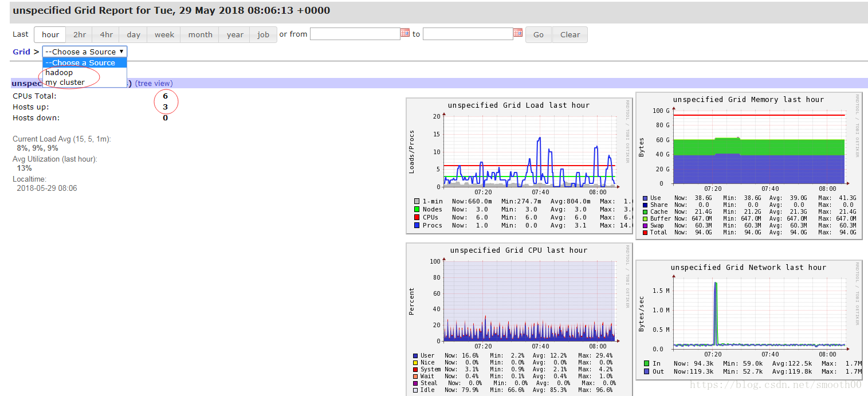Pick '--Choose a Source' in the dropdown list

[85, 62]
